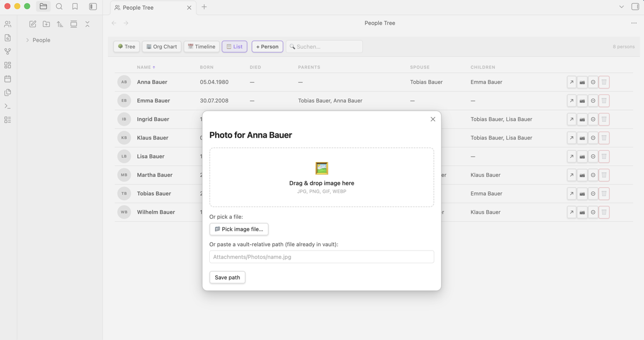Close the People Tree tab
This screenshot has width=644, height=340.
pos(189,8)
